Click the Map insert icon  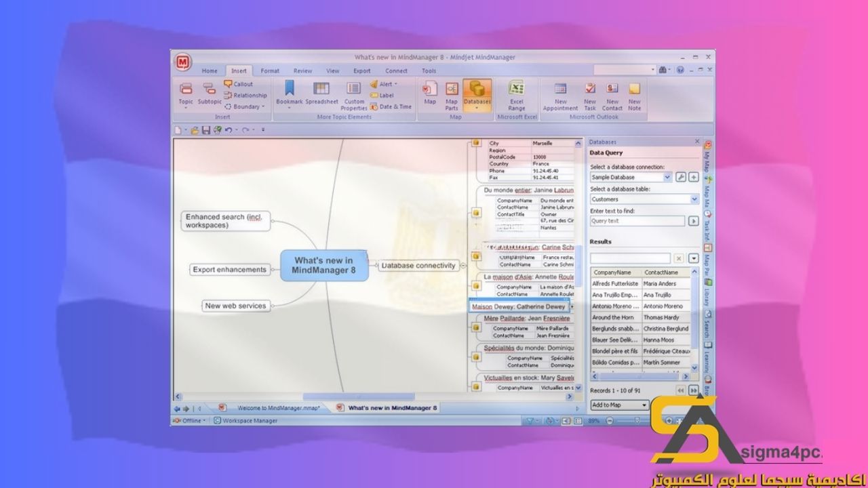[x=430, y=93]
